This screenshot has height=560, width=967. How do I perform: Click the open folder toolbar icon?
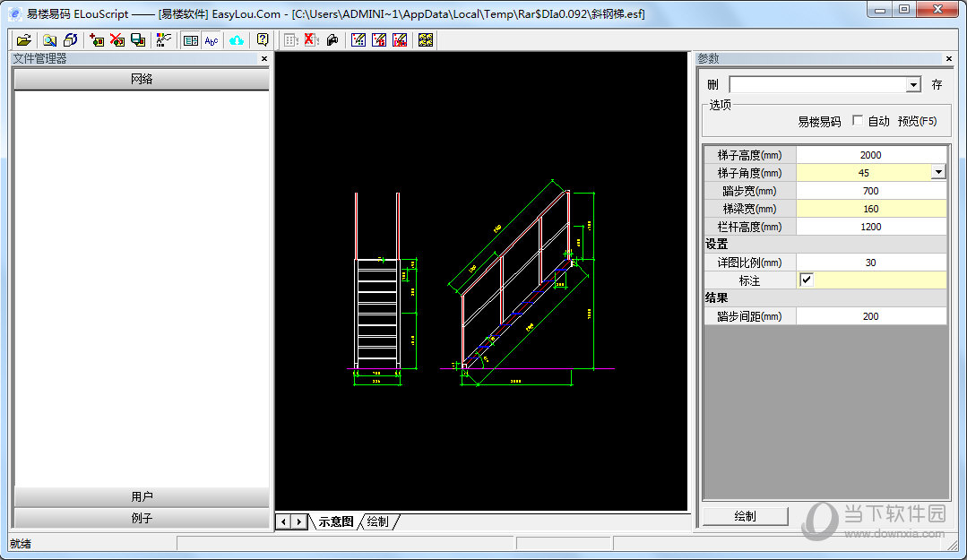[23, 40]
